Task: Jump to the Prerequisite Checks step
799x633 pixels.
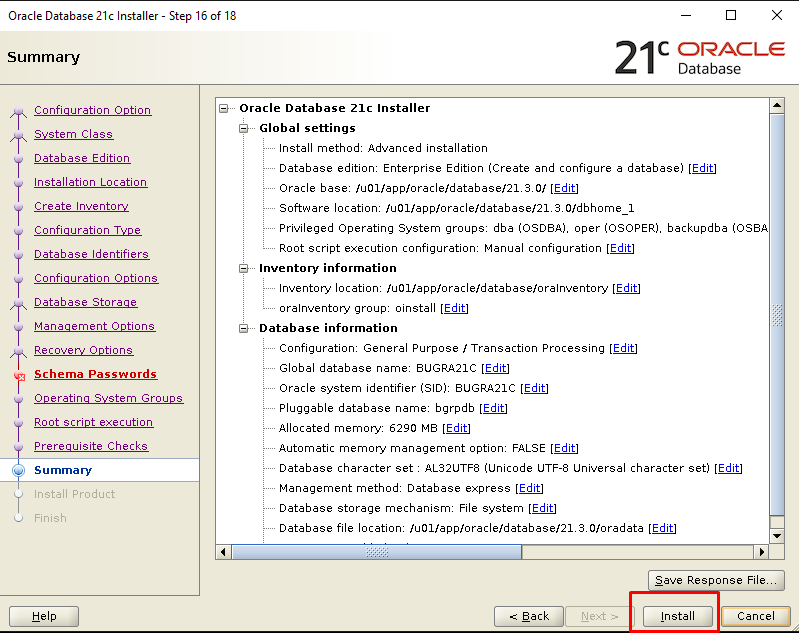Action: pyautogui.click(x=91, y=445)
